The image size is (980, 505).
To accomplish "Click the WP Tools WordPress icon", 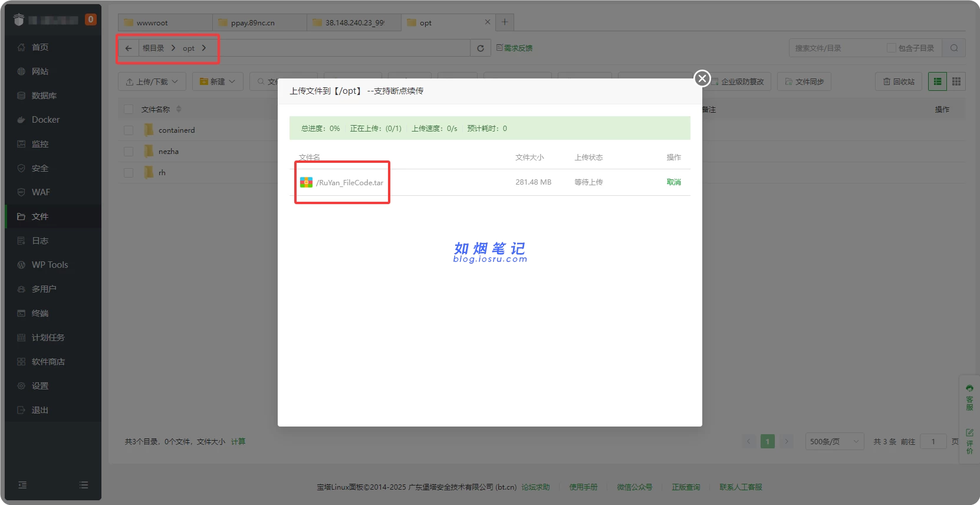I will [x=21, y=265].
